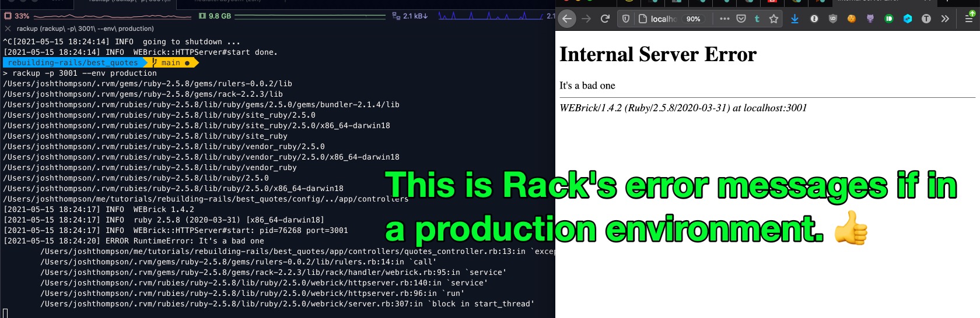
Task: Click the teal 't' extension icon
Action: pyautogui.click(x=757, y=19)
